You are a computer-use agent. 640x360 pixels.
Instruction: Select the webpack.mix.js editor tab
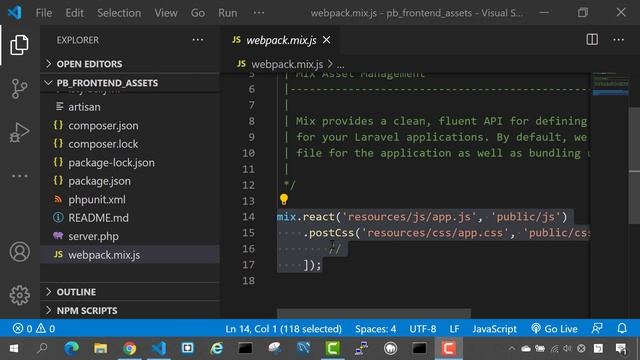[x=281, y=40]
